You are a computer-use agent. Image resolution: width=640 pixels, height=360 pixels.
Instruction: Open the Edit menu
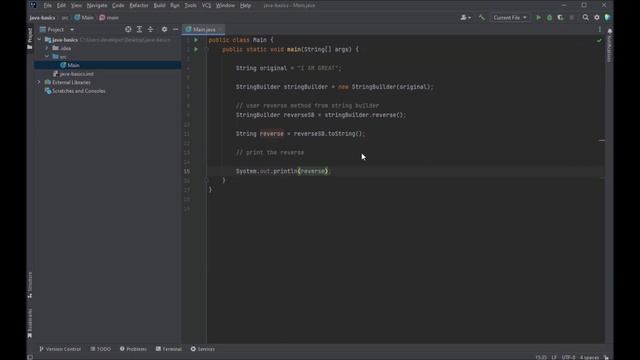pos(61,5)
